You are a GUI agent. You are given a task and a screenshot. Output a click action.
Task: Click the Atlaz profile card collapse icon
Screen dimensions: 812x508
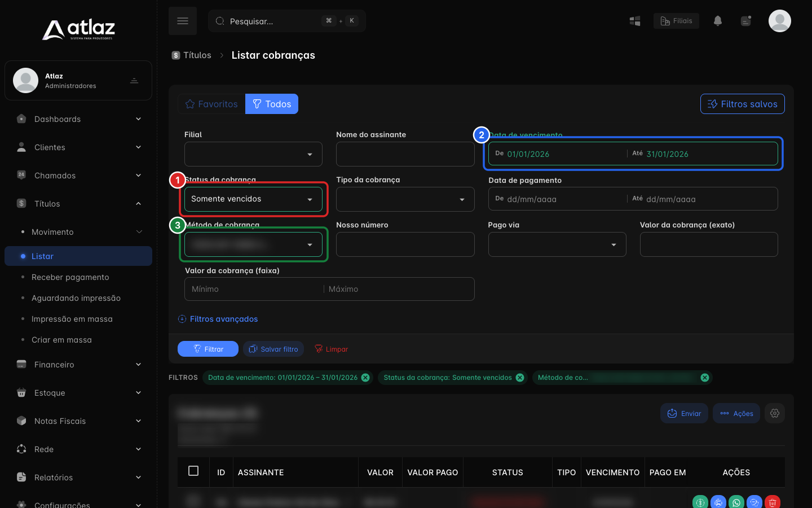coord(134,81)
